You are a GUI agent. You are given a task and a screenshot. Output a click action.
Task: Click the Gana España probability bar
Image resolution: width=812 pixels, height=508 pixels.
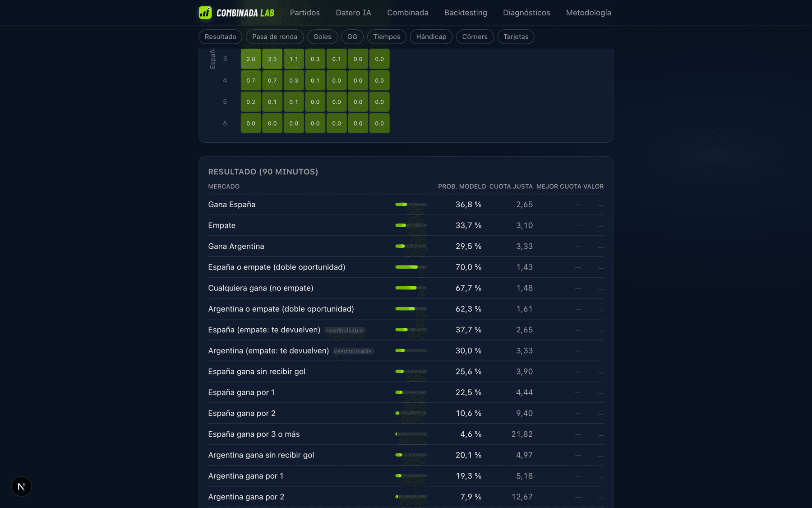tap(411, 205)
